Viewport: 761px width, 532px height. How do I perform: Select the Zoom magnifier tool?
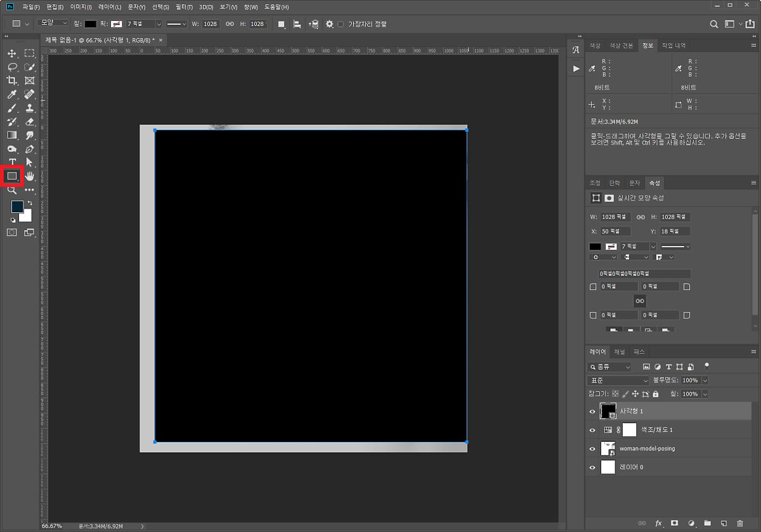pos(12,190)
